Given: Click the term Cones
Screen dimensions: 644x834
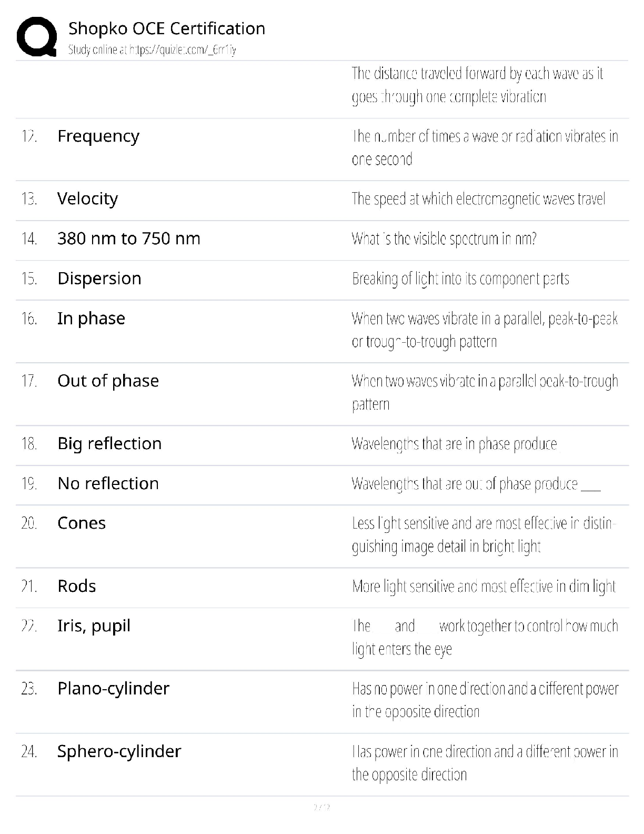Looking at the screenshot, I should tap(82, 523).
